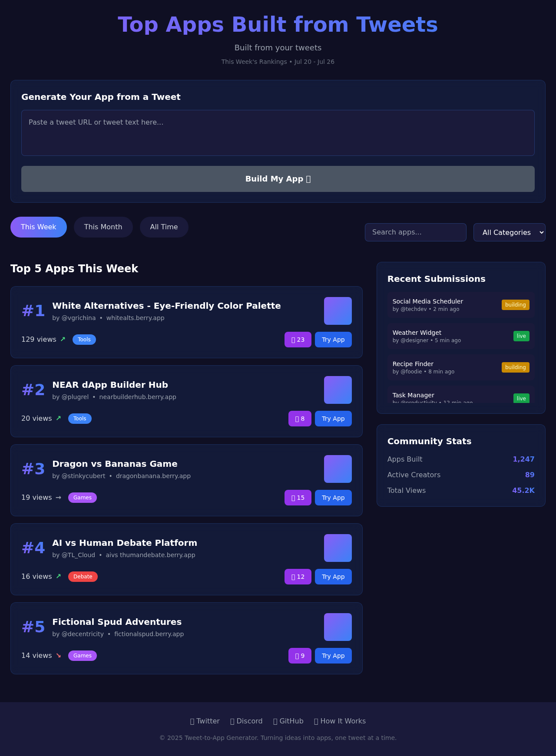
Task: Upvote Dragon vs Bananas Game (15 votes)
Action: 298,498
